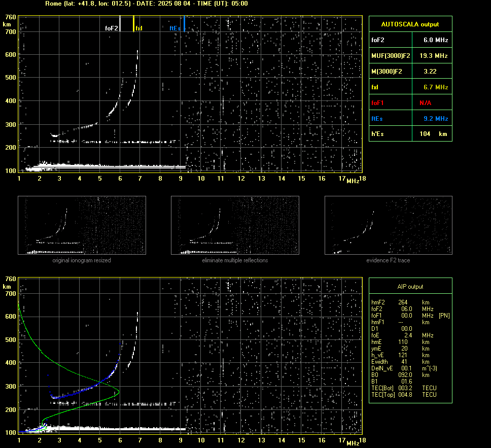Select the ymE value '20' in AIP output
Image resolution: width=491 pixels, height=448 pixels.
click(x=404, y=349)
